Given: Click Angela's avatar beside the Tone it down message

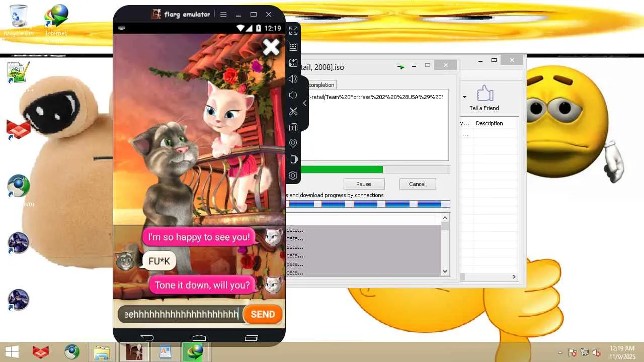Looking at the screenshot, I should point(273,285).
